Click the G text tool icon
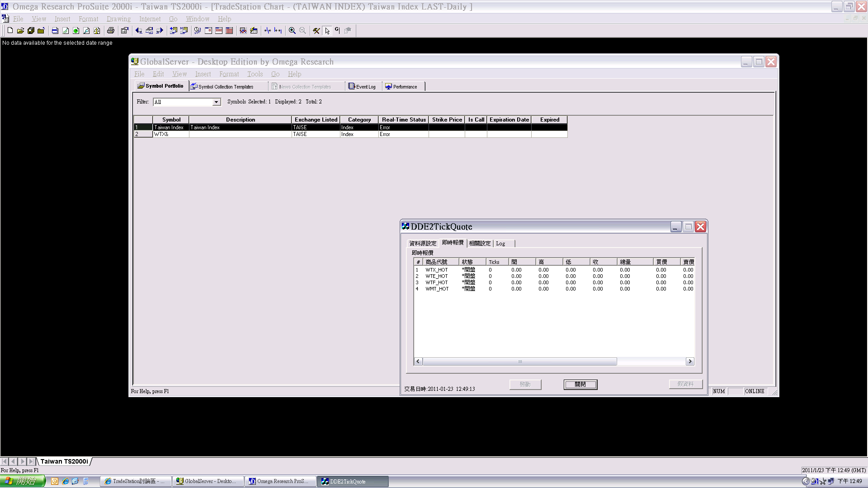Viewport: 868px width, 488px height. pyautogui.click(x=337, y=31)
